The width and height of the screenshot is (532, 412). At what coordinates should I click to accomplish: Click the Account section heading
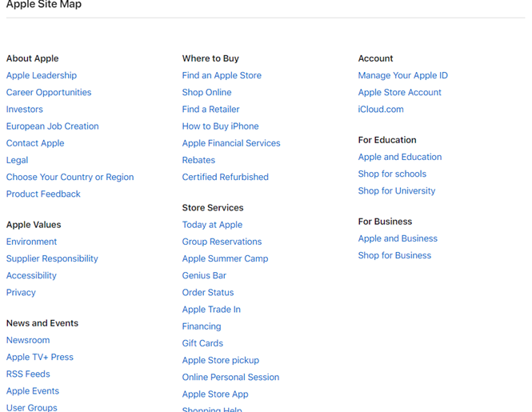click(375, 58)
